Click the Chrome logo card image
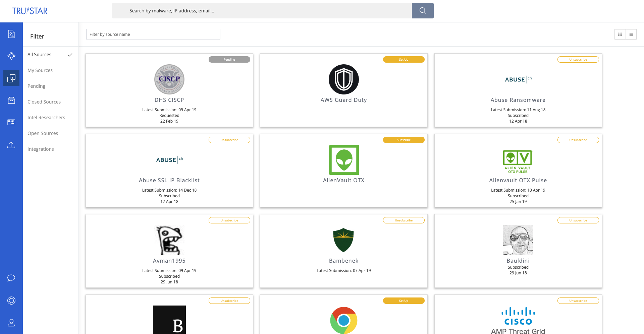This screenshot has height=334, width=644. click(x=344, y=320)
